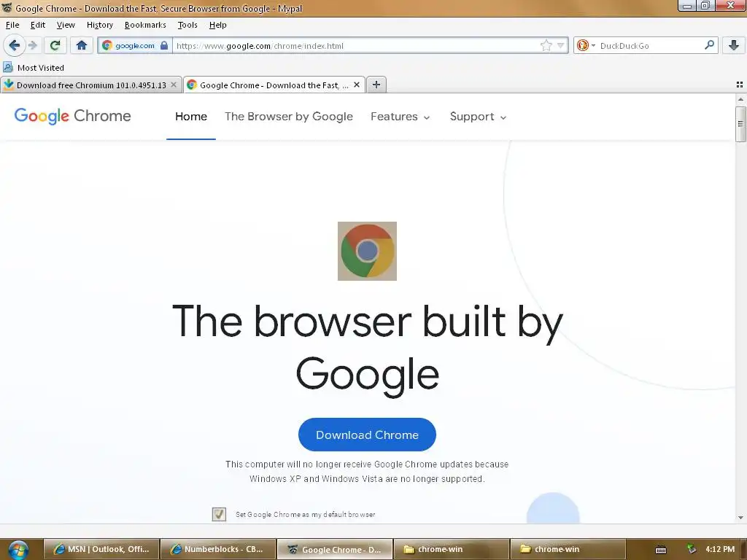Go to the Home page icon
The width and height of the screenshot is (747, 560).
(x=82, y=46)
